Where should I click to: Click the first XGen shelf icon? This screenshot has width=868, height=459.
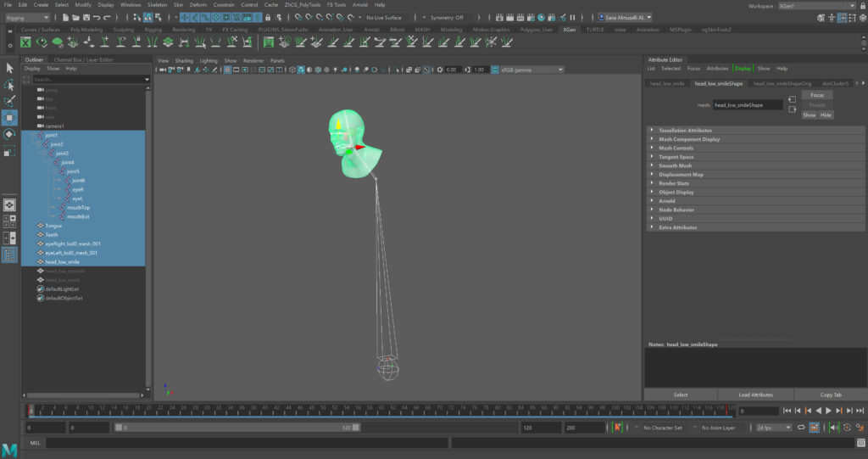[x=26, y=42]
